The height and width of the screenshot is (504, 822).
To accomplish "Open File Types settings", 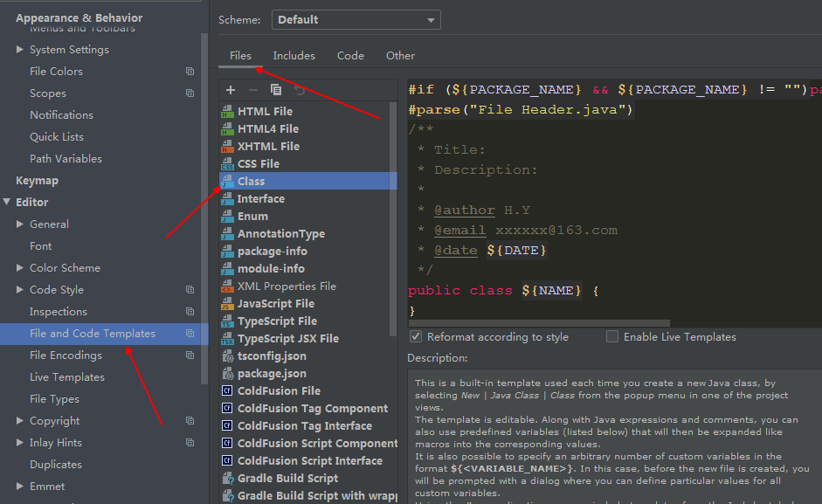I will 54,399.
